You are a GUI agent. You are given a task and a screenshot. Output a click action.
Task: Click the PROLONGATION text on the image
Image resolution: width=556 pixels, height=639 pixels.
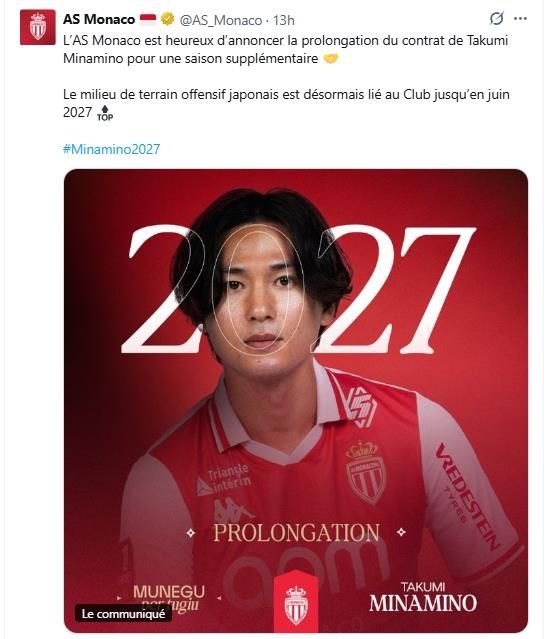click(x=296, y=533)
